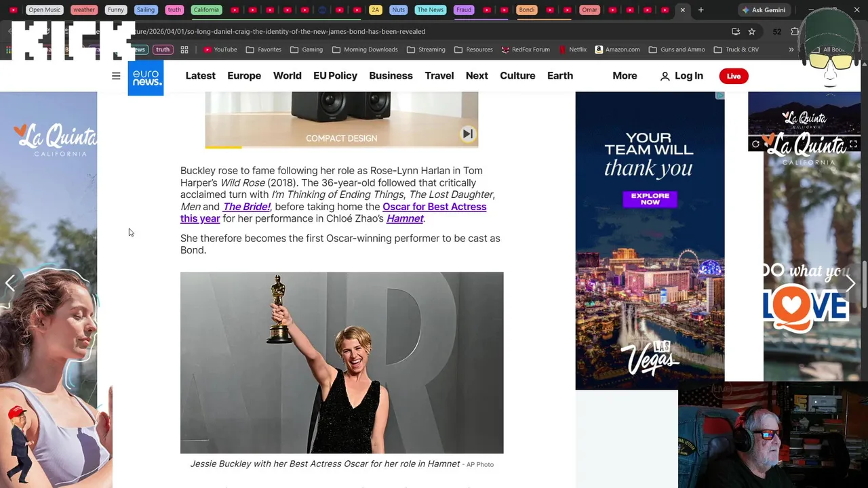The height and width of the screenshot is (488, 868).
Task: Open the Morning Downloads bookmark folder
Action: [x=365, y=49]
